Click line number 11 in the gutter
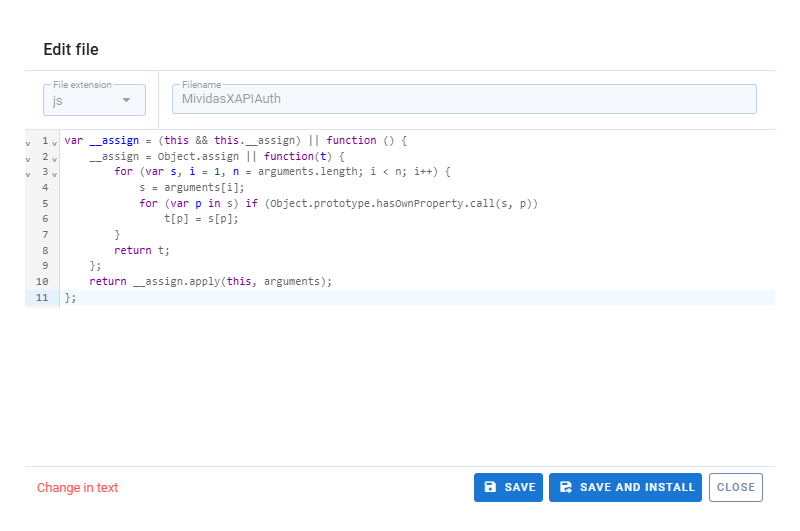 pos(42,298)
